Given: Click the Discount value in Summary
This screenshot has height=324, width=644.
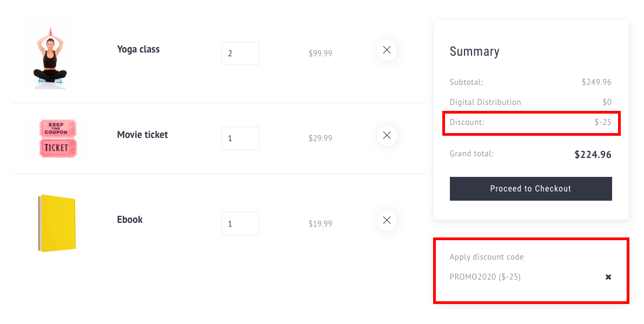Looking at the screenshot, I should pos(603,122).
